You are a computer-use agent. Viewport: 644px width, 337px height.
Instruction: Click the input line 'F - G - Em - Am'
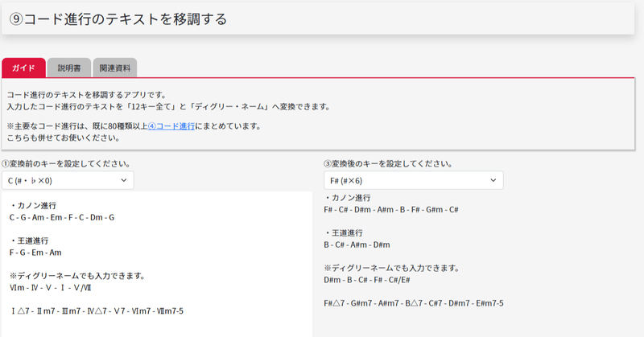(35, 253)
